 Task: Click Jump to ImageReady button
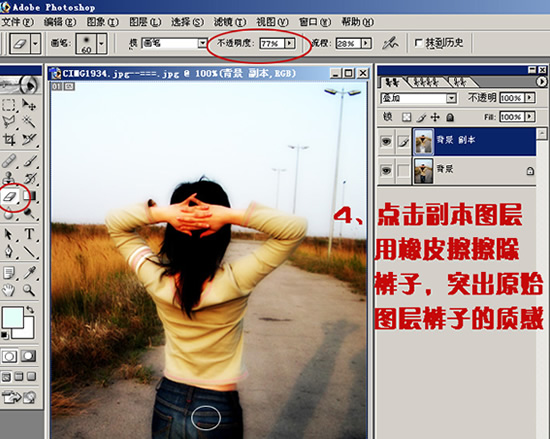[x=19, y=397]
